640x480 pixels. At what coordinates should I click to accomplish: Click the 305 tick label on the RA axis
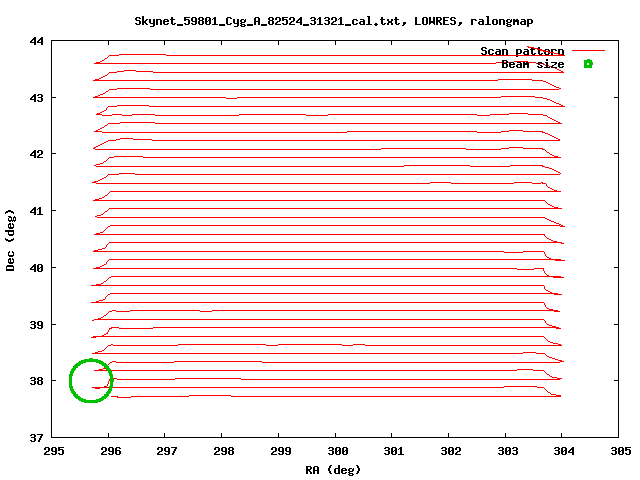[620, 451]
